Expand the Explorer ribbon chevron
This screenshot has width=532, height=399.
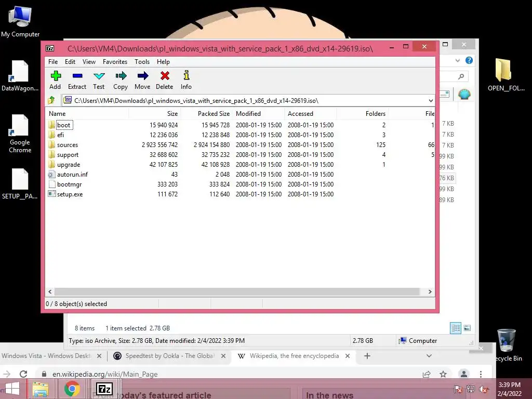click(x=457, y=61)
